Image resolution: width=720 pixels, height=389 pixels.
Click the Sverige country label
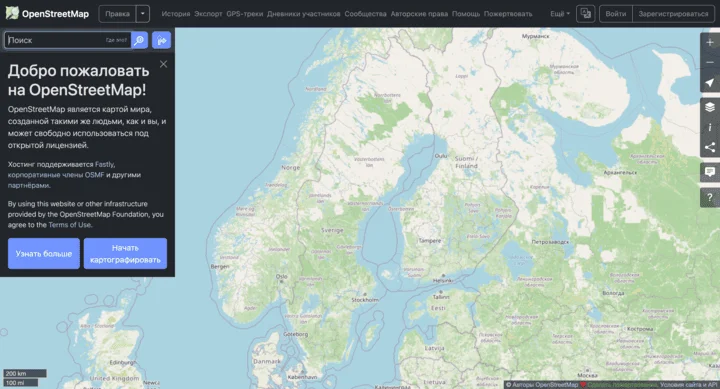(x=332, y=230)
